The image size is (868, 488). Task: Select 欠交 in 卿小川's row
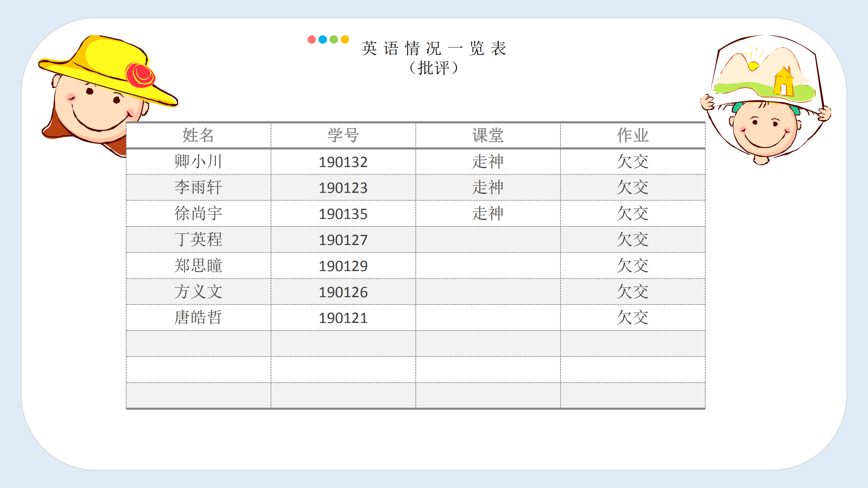point(633,161)
